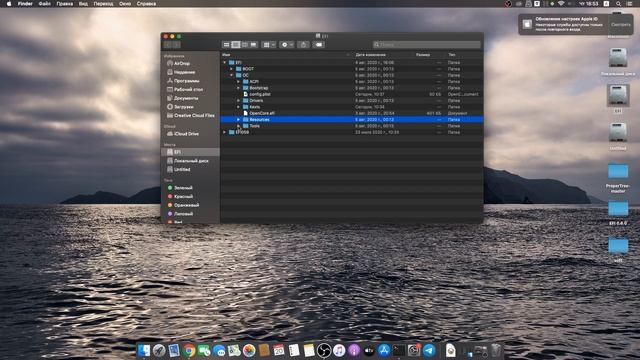640x360 pixels.
Task: Click the Share toolbar button
Action: click(303, 44)
